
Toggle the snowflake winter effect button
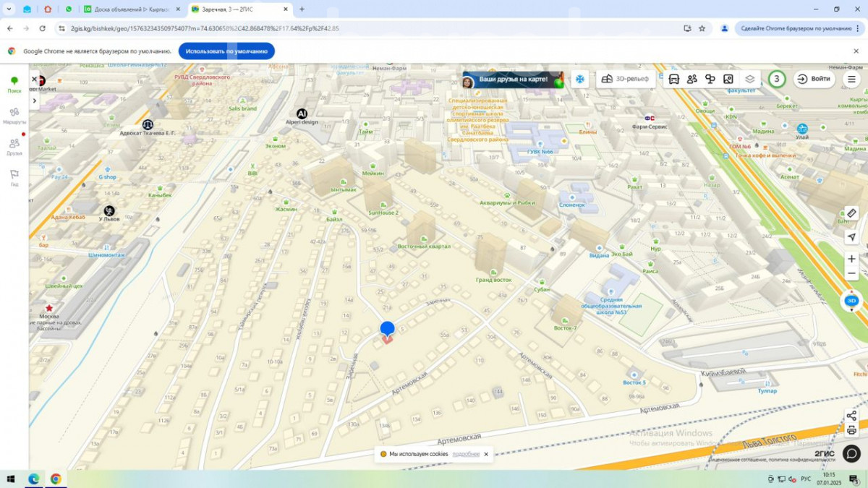point(579,79)
